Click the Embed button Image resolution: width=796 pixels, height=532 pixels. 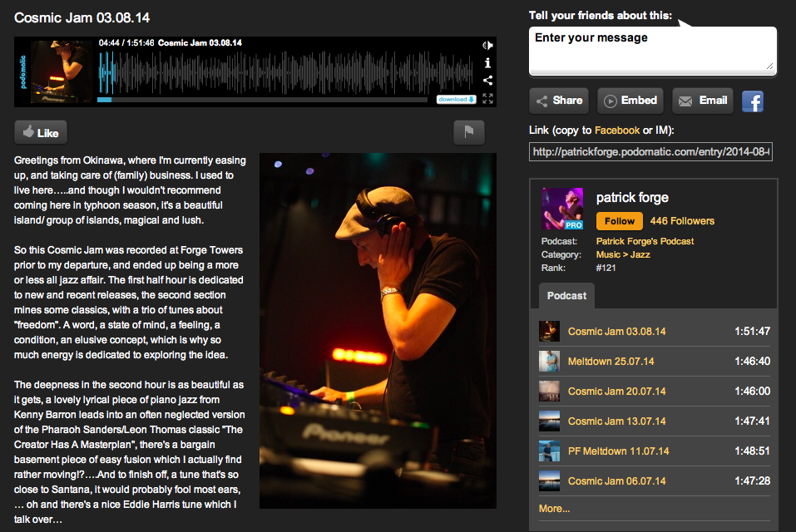click(x=630, y=101)
